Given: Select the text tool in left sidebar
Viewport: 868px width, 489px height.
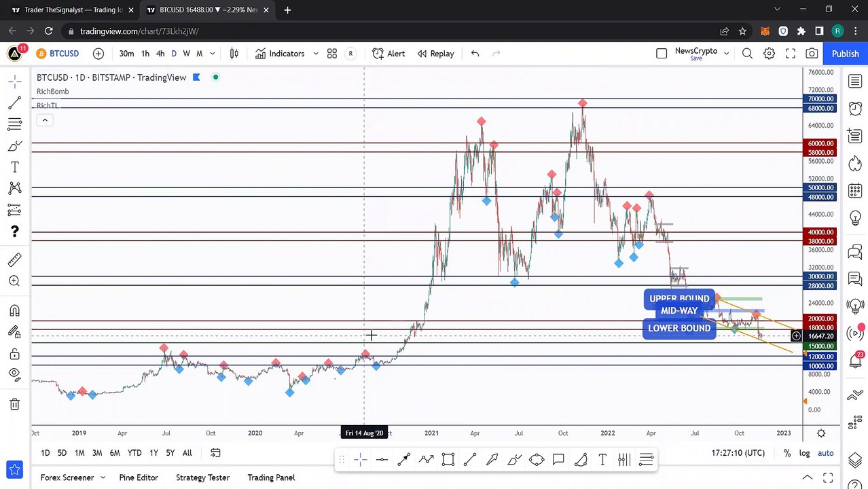Looking at the screenshot, I should click(x=14, y=167).
